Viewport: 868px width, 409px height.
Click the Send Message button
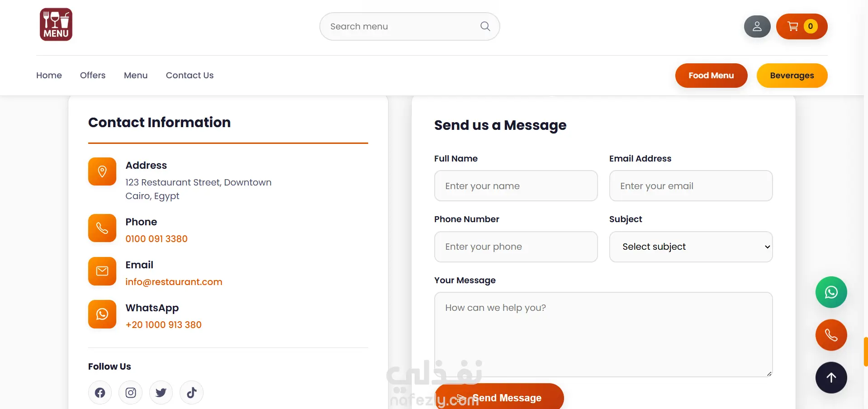[499, 397]
